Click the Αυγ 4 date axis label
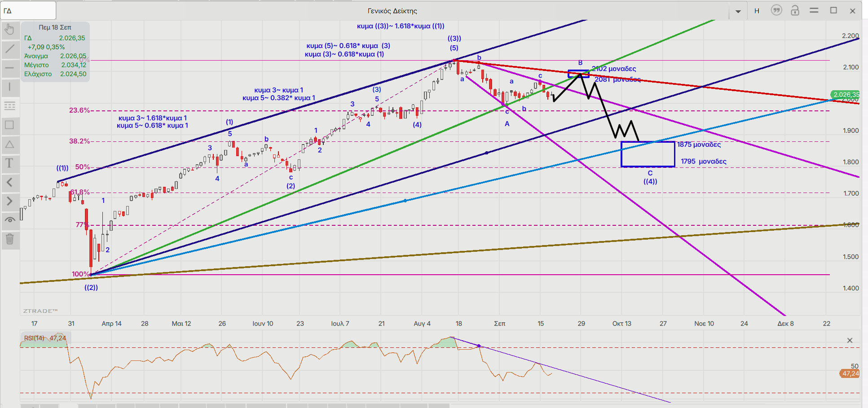The height and width of the screenshot is (408, 868). click(422, 323)
